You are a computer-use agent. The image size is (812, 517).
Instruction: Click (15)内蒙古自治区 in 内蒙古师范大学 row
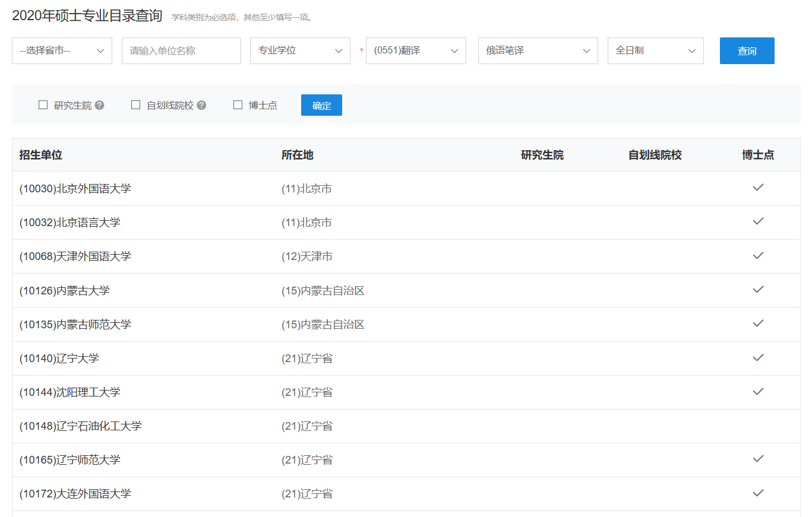pyautogui.click(x=323, y=325)
